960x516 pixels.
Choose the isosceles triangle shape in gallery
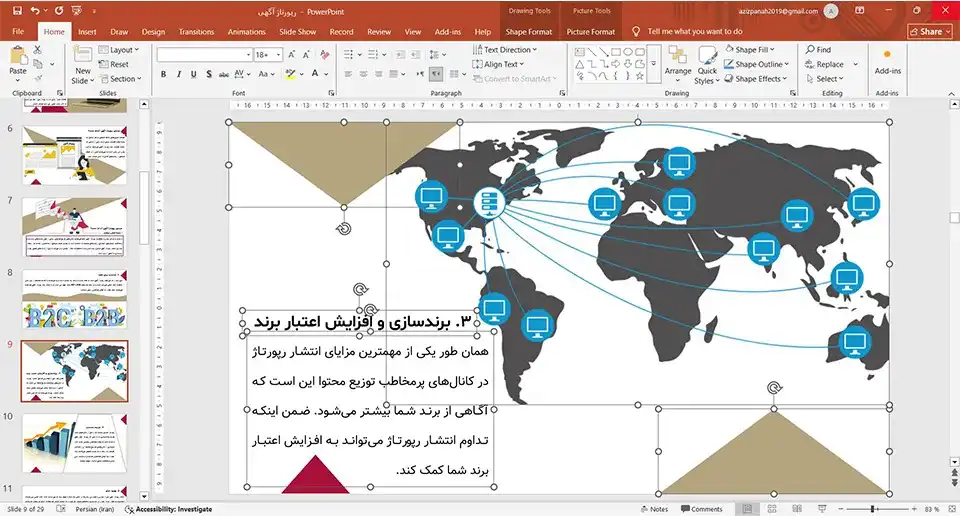tap(580, 64)
